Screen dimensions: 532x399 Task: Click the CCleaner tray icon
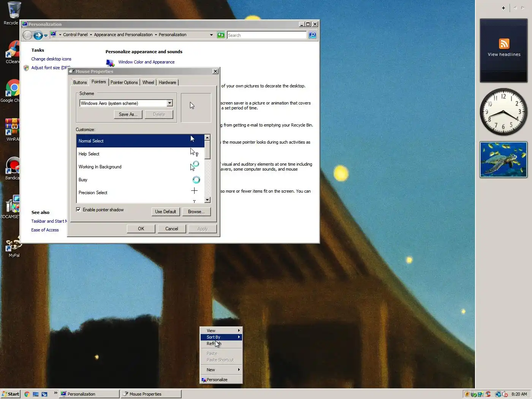tap(488, 394)
